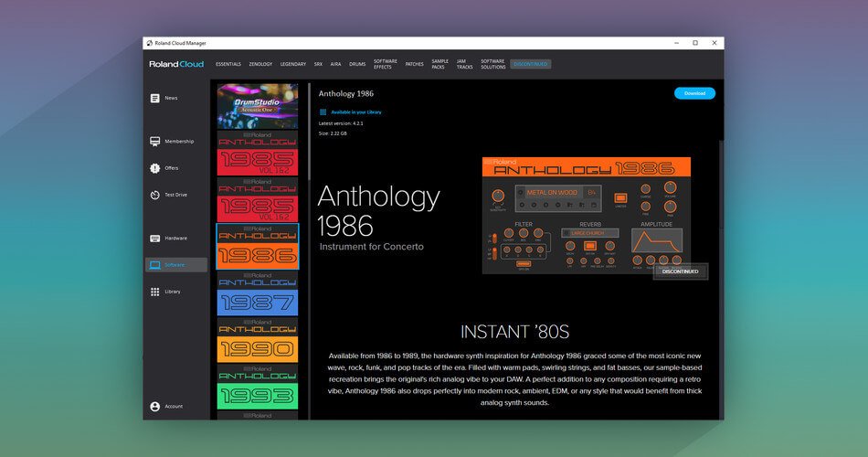868x457 pixels.
Task: Open the Account profile icon
Action: (155, 407)
